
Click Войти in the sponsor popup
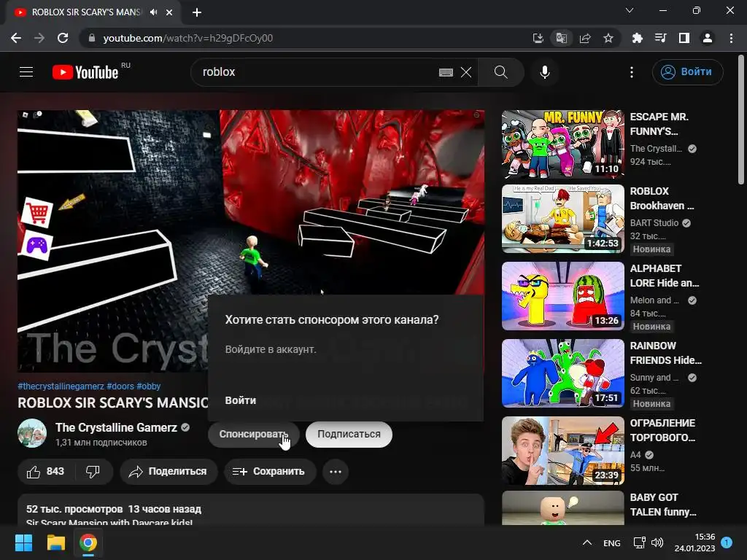[241, 400]
